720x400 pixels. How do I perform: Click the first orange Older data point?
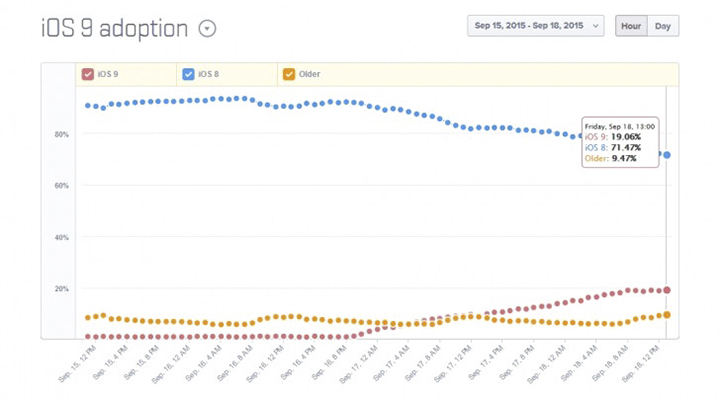tap(87, 318)
